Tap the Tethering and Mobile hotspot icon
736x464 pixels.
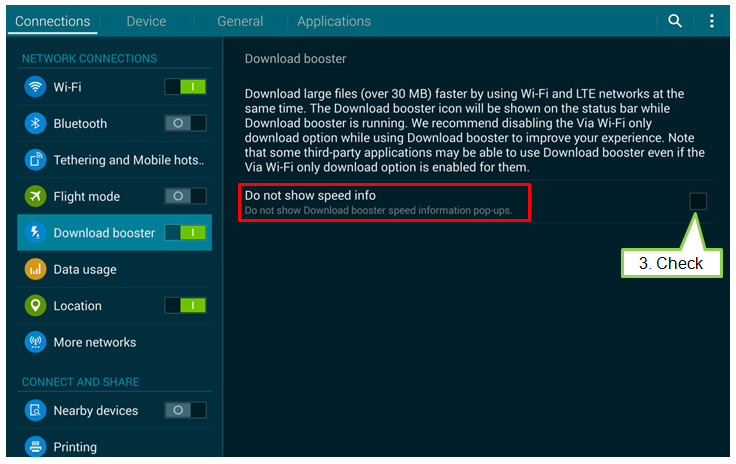(35, 160)
